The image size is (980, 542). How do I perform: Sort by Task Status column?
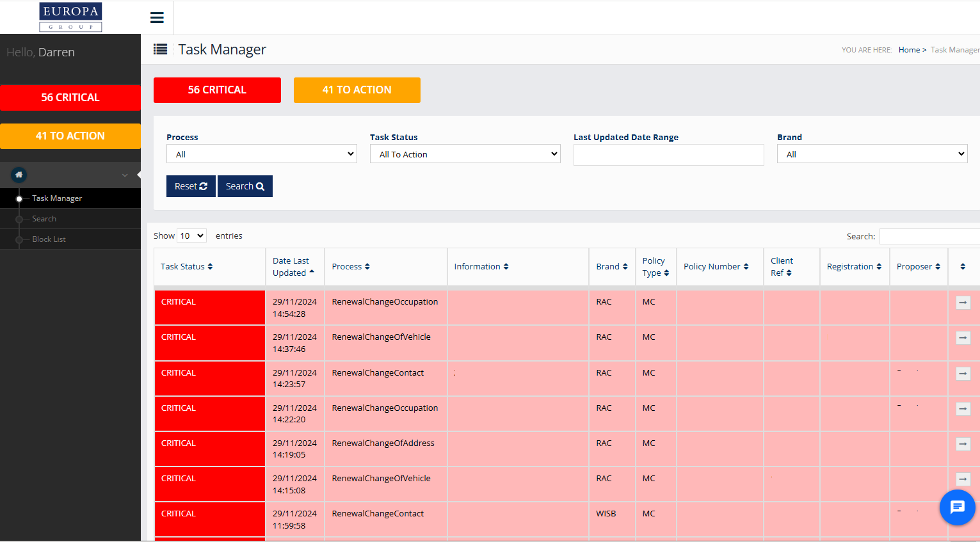coord(186,267)
